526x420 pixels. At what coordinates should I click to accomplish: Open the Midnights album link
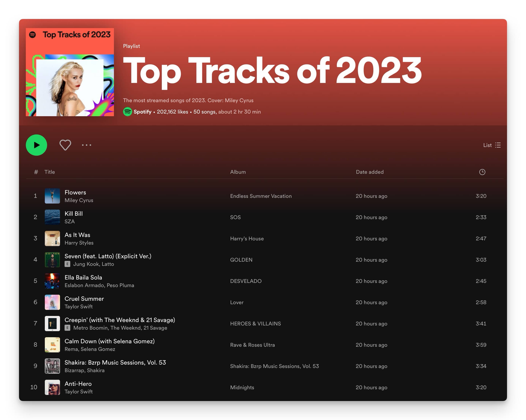pos(242,387)
